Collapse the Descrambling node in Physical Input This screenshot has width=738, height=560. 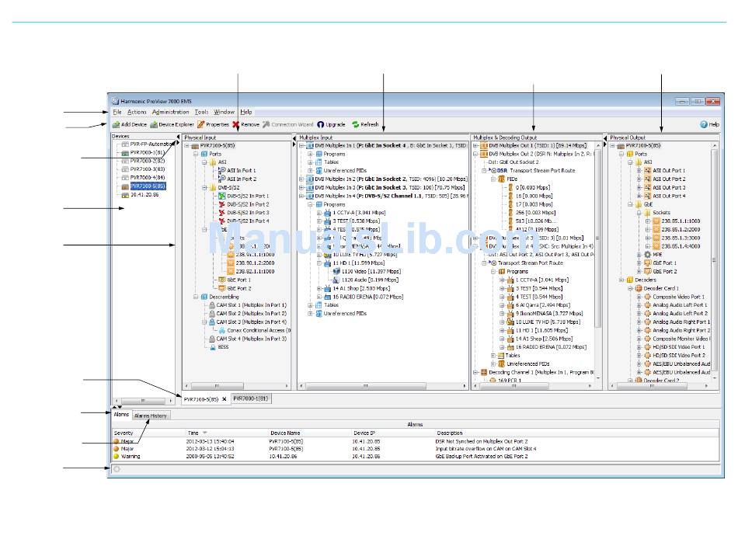pyautogui.click(x=196, y=297)
